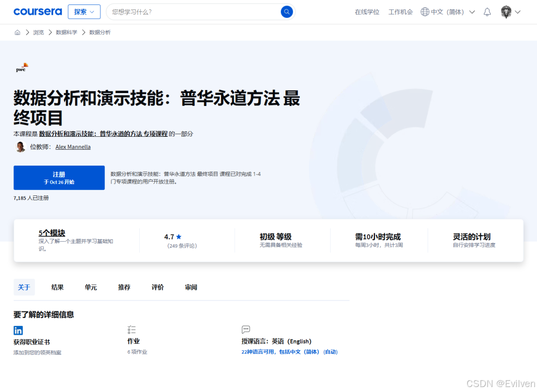Screen dimensions: 537x392
Task: Open the 数据科学 breadcrumb
Action: click(67, 32)
